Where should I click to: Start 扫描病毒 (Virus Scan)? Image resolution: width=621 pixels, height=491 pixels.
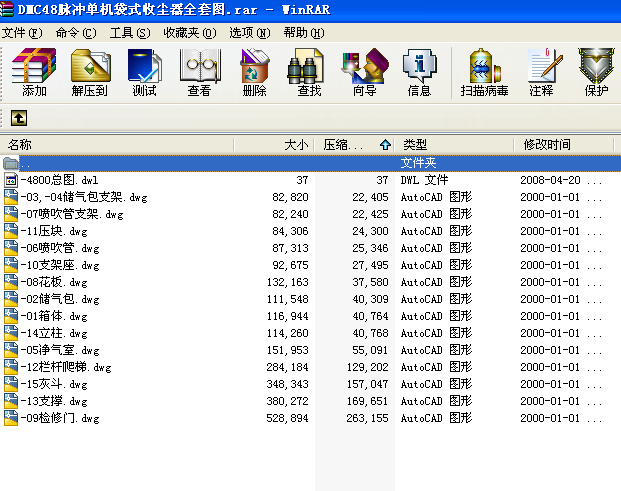[484, 73]
